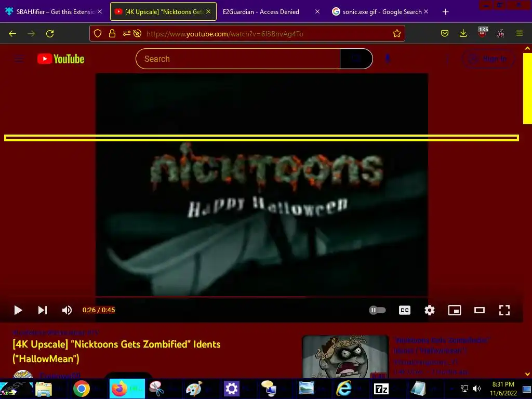Viewport: 532px width, 399px height.
Task: Open YouTube settings three-dot menu
Action: [447, 59]
